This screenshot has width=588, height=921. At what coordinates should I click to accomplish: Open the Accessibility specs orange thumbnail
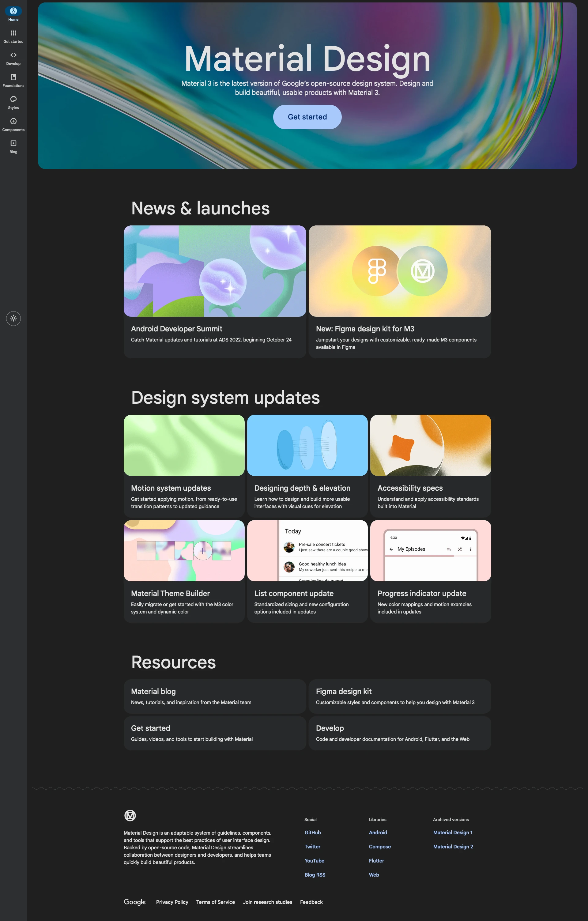pyautogui.click(x=431, y=445)
